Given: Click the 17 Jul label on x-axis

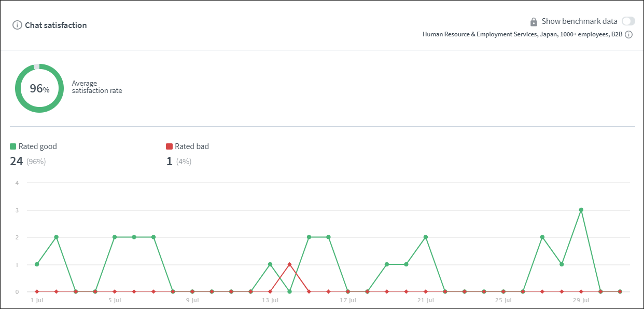Looking at the screenshot, I should point(347,300).
